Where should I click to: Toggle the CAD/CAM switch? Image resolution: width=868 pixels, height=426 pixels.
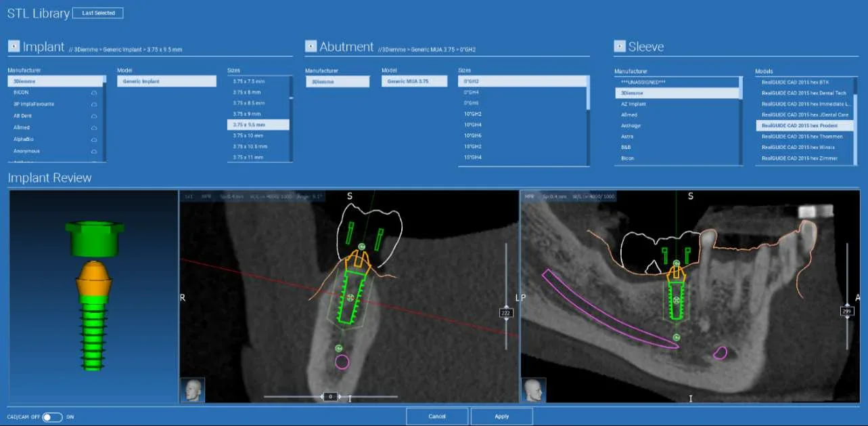coord(52,417)
